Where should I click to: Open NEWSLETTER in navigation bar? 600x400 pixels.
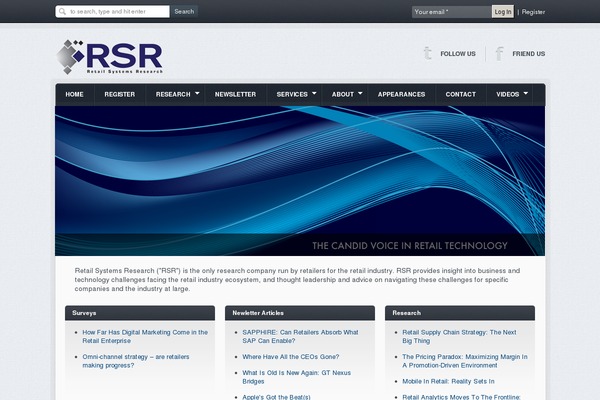(x=235, y=95)
